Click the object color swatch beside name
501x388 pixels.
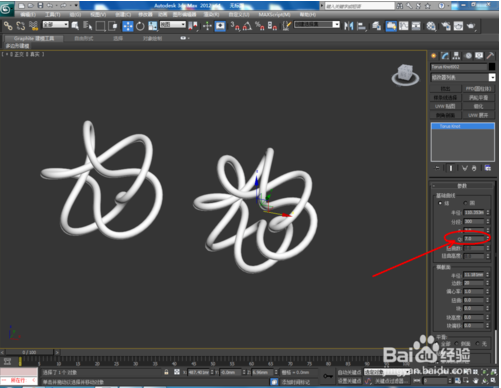click(x=492, y=67)
